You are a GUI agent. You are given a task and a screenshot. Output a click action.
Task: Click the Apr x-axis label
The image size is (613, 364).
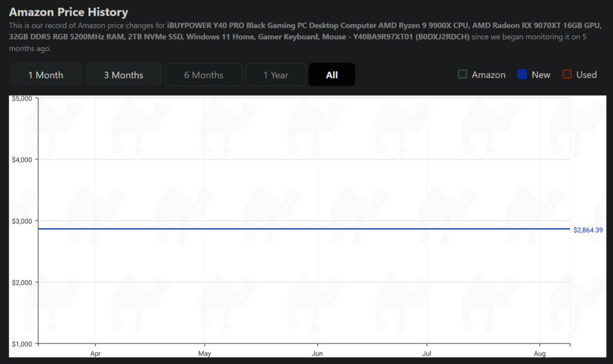click(95, 353)
